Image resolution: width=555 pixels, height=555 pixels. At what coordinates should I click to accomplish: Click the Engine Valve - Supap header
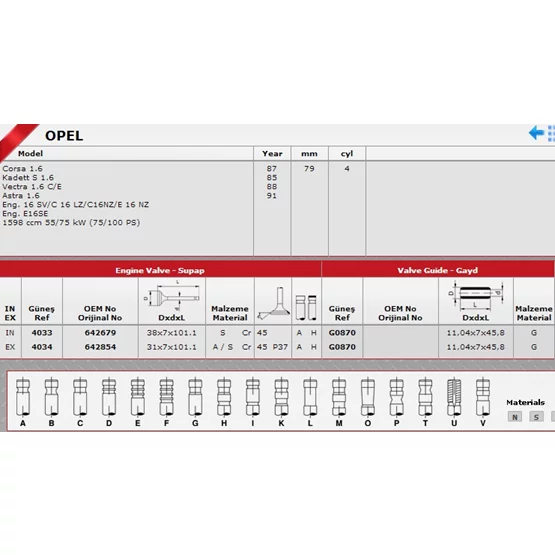click(160, 270)
